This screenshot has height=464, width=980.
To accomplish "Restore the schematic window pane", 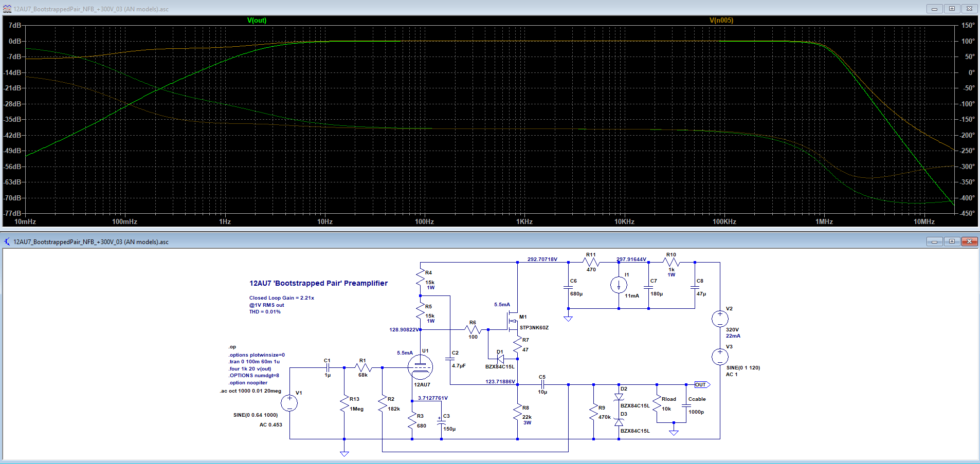I will point(952,242).
